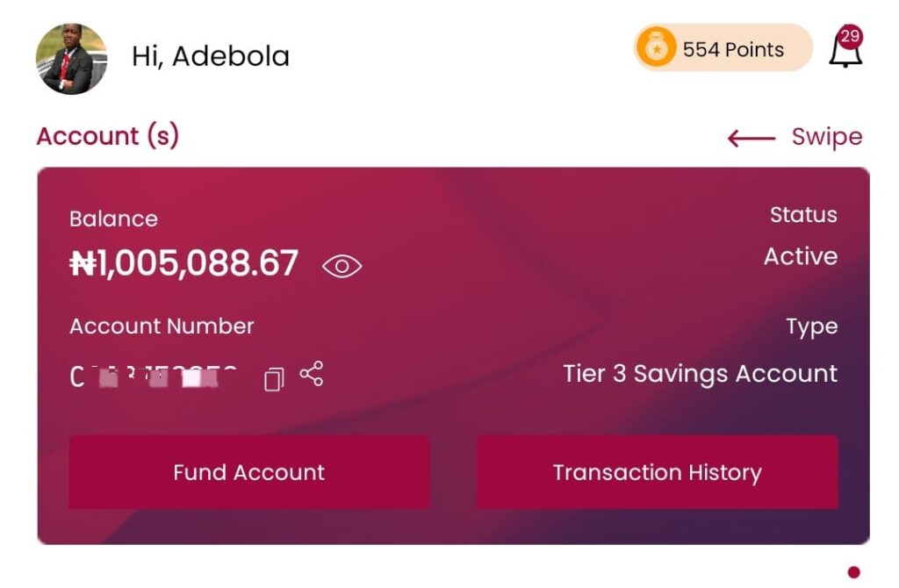This screenshot has height=588, width=899.
Task: Tap the ₦1,005,088.67 balance amount
Action: [x=184, y=263]
